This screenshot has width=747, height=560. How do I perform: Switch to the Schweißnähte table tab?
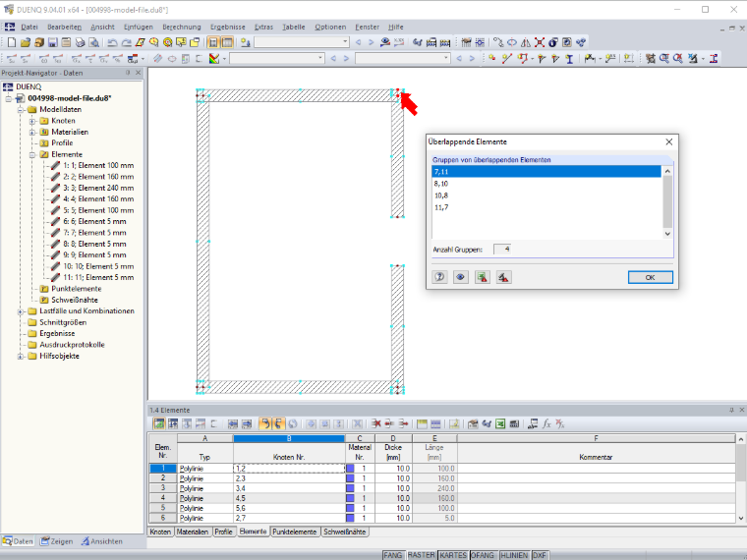click(344, 532)
